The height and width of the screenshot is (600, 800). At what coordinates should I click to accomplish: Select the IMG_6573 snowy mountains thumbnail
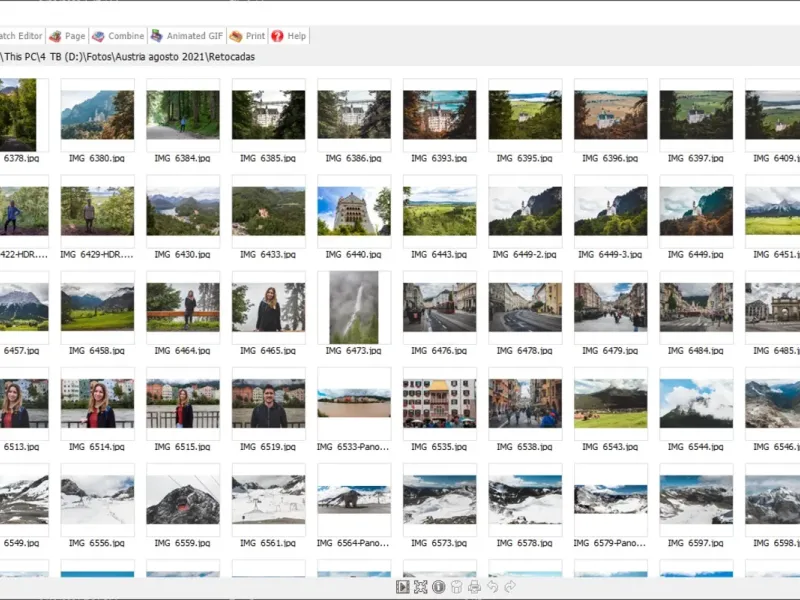tap(440, 499)
